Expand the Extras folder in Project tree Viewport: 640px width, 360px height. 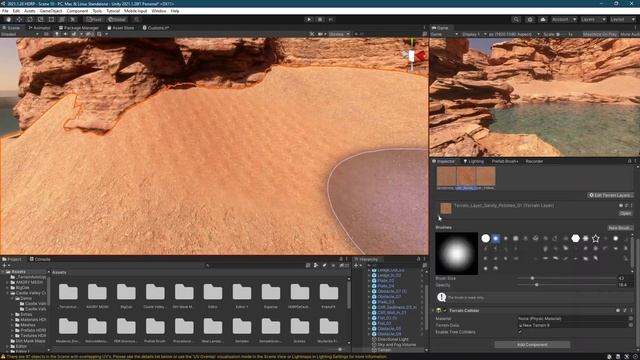click(x=12, y=315)
